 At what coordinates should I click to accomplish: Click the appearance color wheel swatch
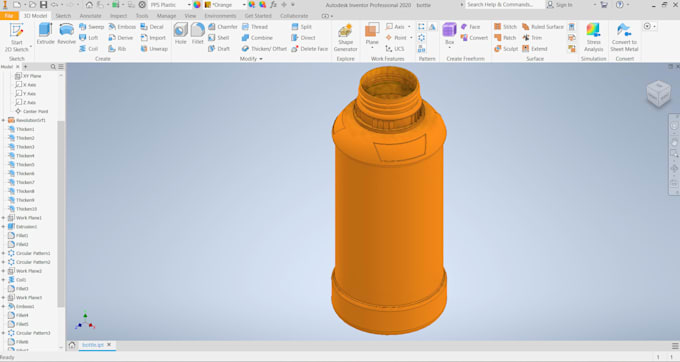click(197, 5)
